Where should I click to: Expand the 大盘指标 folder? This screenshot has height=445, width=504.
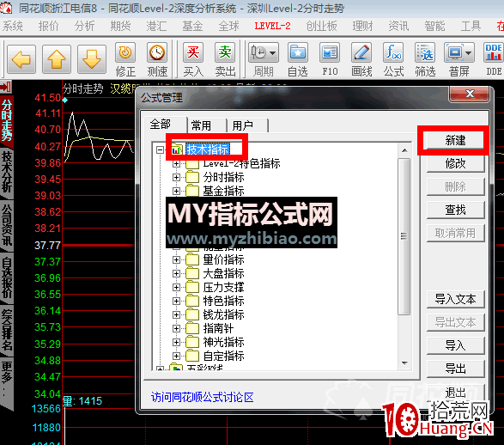pos(176,274)
